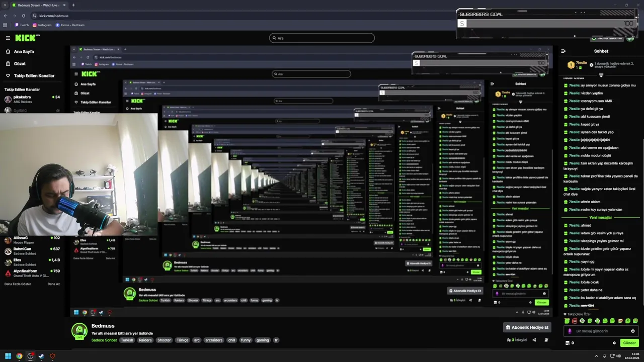Open Alpnfinalform channel in sidebar

pyautogui.click(x=32, y=273)
